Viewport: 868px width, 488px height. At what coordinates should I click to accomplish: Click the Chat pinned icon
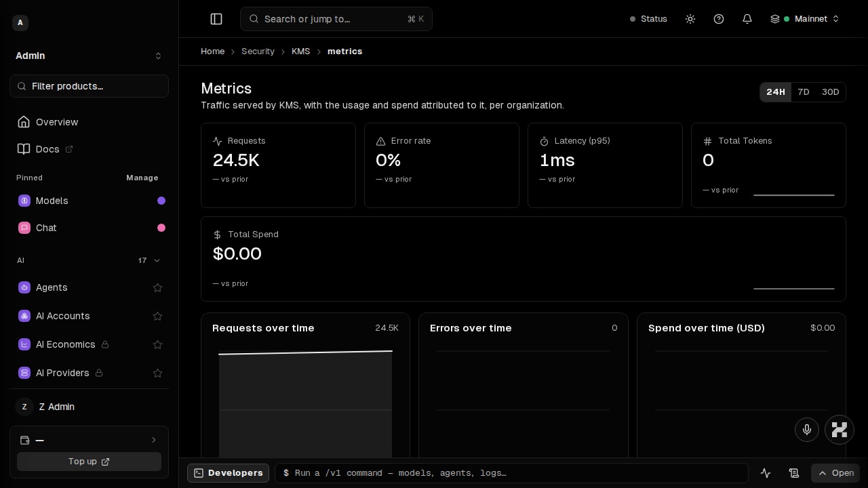pos(24,228)
